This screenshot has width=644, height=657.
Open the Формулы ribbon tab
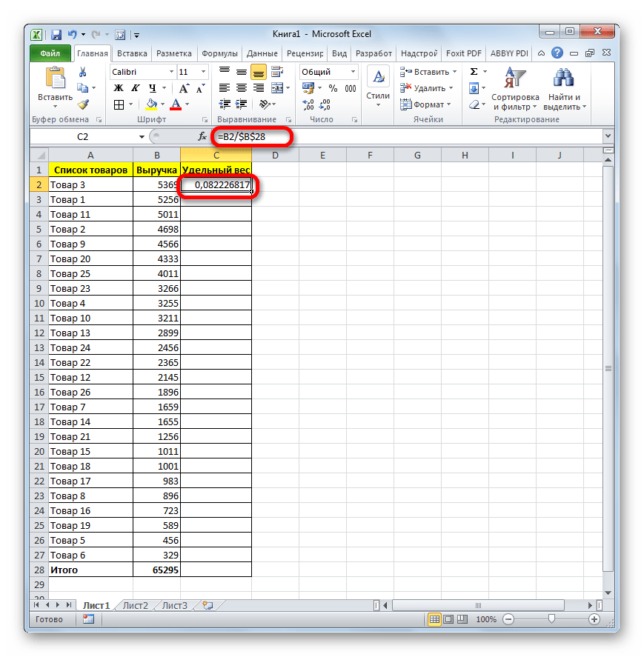pos(219,53)
